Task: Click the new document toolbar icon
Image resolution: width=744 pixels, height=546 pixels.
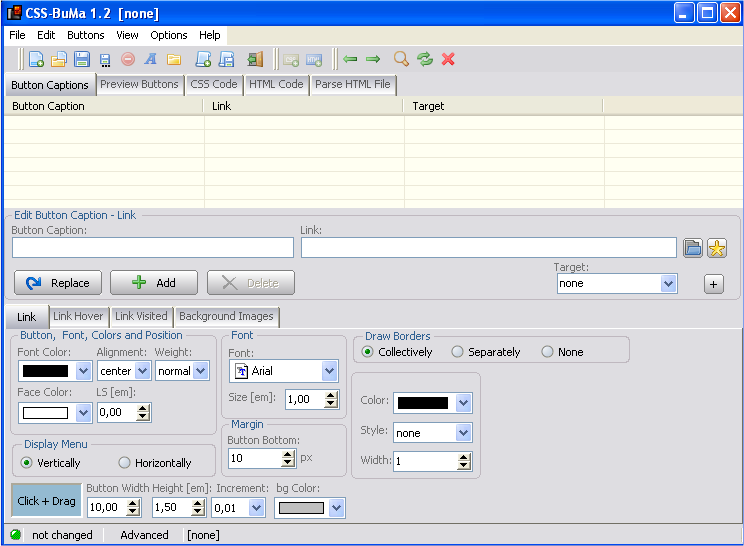Action: (36, 59)
